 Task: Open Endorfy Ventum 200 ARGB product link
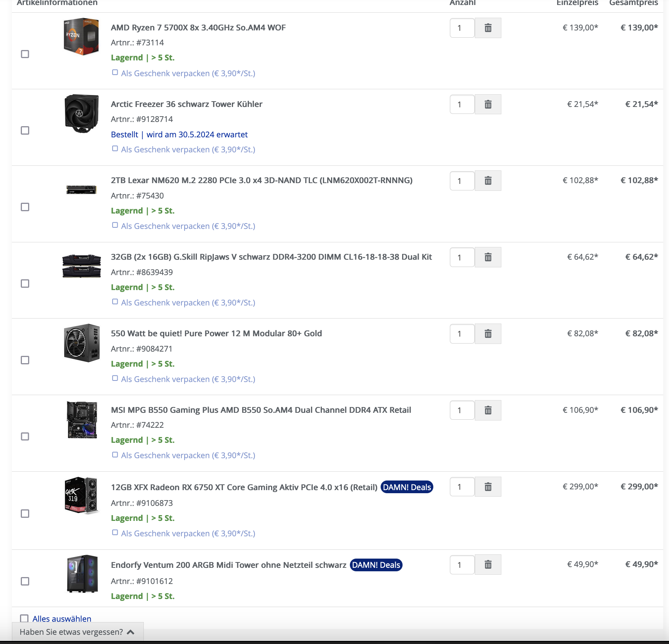tap(228, 565)
